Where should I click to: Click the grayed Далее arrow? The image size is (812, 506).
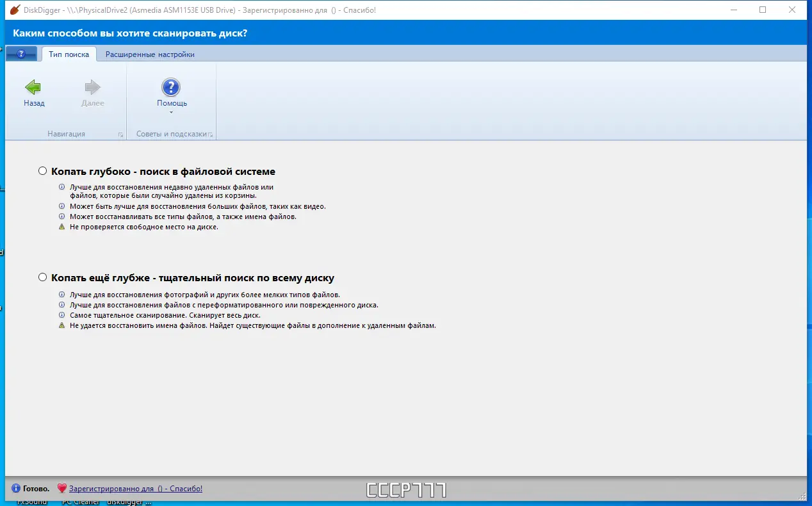point(93,94)
